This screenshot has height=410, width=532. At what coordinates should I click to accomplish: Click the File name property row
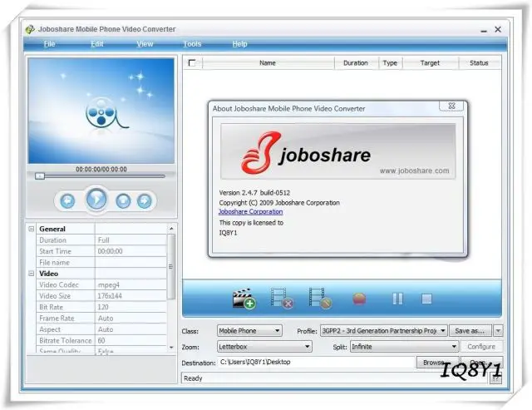(101, 262)
